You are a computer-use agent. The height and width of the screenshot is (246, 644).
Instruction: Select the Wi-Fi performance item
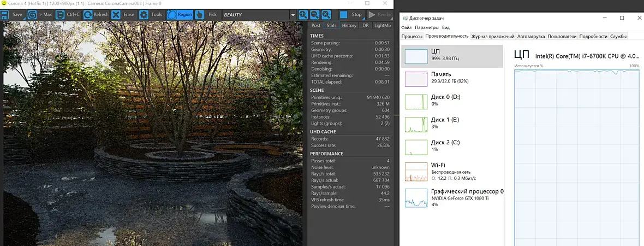coord(452,171)
